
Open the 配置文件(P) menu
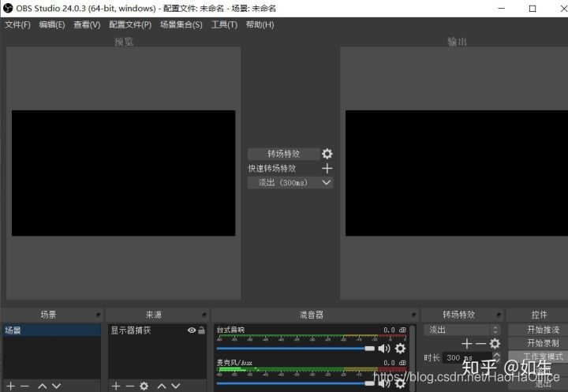click(x=130, y=24)
